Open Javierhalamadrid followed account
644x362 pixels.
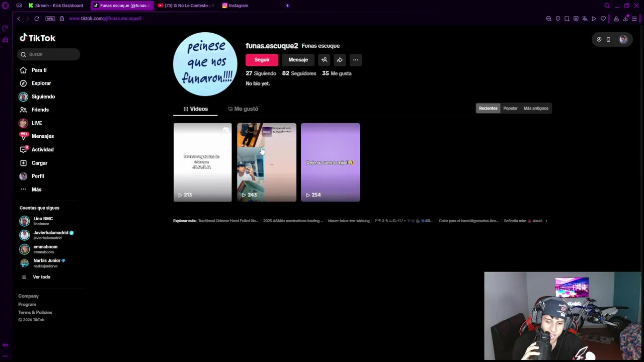pos(46,235)
